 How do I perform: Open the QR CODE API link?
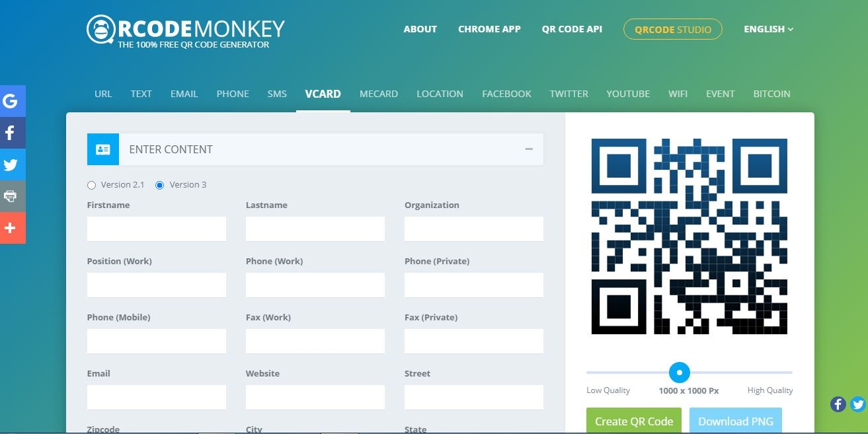pyautogui.click(x=572, y=29)
